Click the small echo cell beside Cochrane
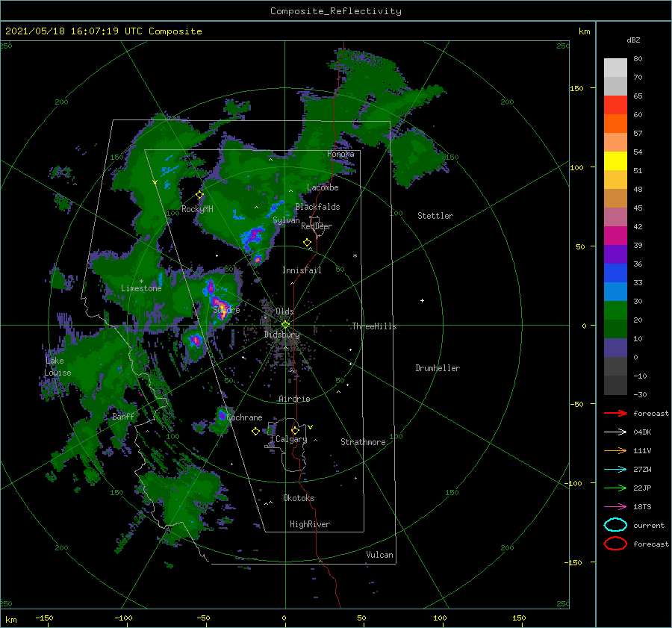672x628 pixels. point(223,415)
